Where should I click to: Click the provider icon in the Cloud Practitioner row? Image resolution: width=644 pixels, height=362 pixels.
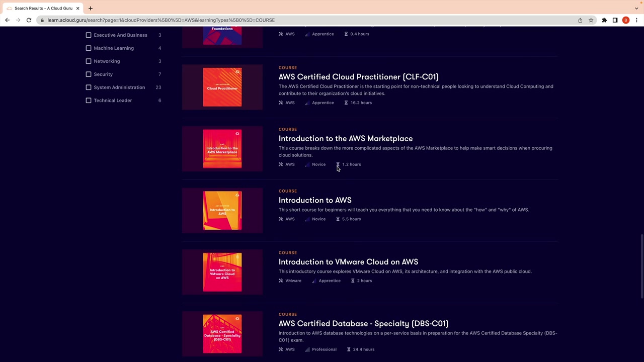(281, 103)
